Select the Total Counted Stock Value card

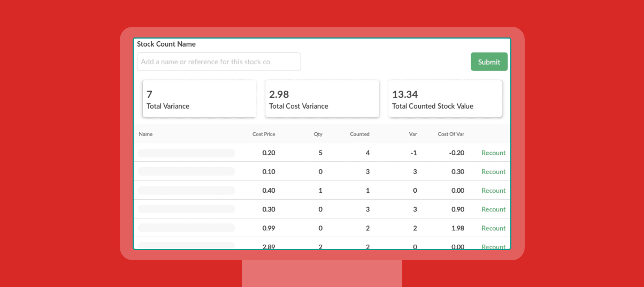[x=445, y=99]
